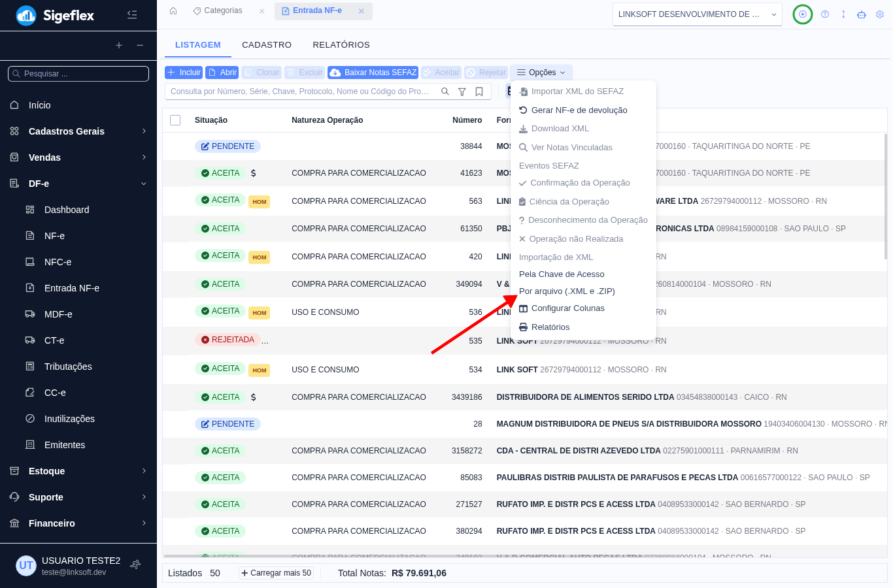Click the REJEITADA status on row 535
The image size is (893, 588).
227,340
